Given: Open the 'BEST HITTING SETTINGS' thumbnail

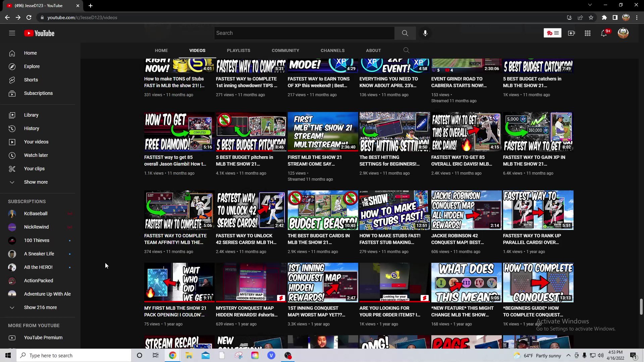Looking at the screenshot, I should [394, 132].
